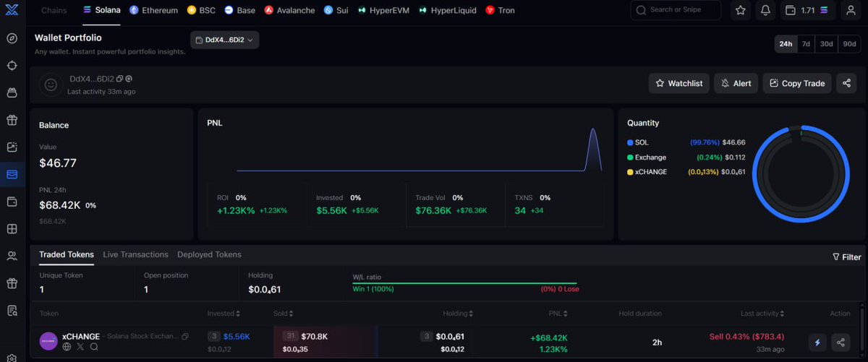The height and width of the screenshot is (362, 868).
Task: Open the Deployed Tokens tab
Action: click(x=209, y=254)
